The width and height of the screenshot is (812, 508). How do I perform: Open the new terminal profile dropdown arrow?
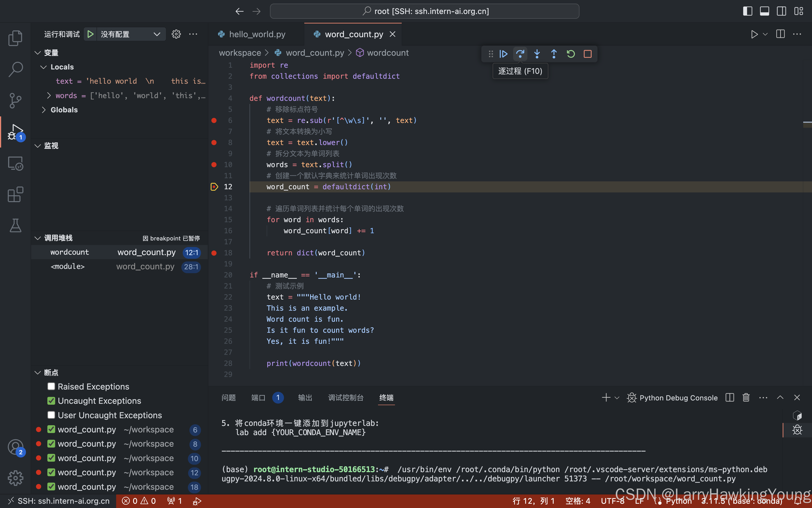[617, 397]
